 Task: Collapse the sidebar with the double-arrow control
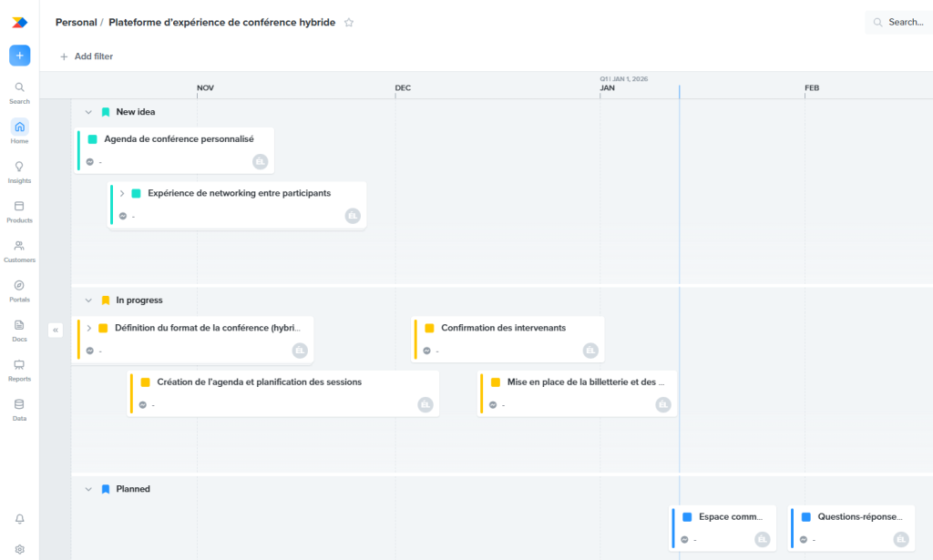pyautogui.click(x=56, y=330)
